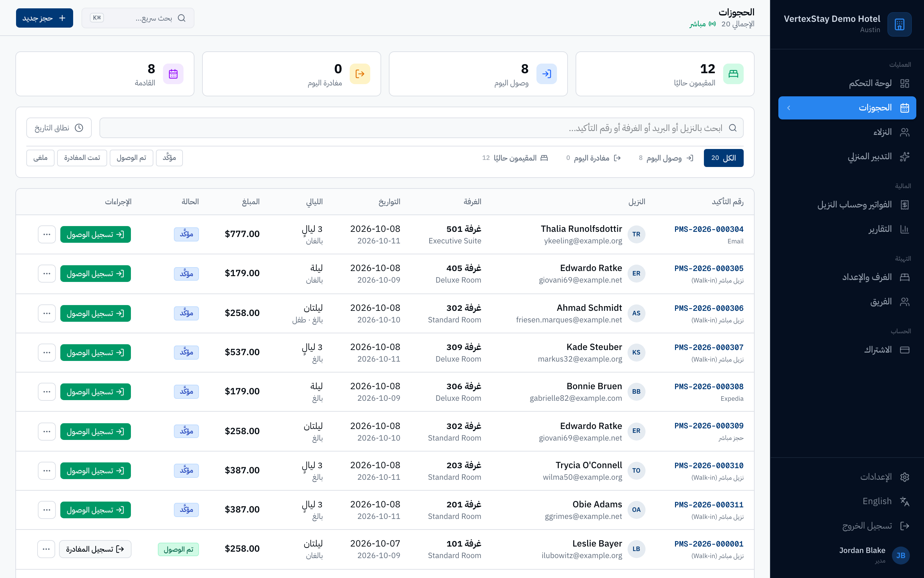Screen dimensions: 924x578
Task: Click the hotel building logo icon
Action: click(x=899, y=24)
